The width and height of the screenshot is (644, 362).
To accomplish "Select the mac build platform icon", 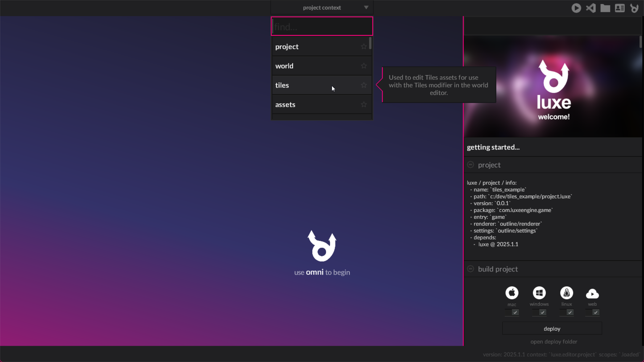I will [512, 293].
